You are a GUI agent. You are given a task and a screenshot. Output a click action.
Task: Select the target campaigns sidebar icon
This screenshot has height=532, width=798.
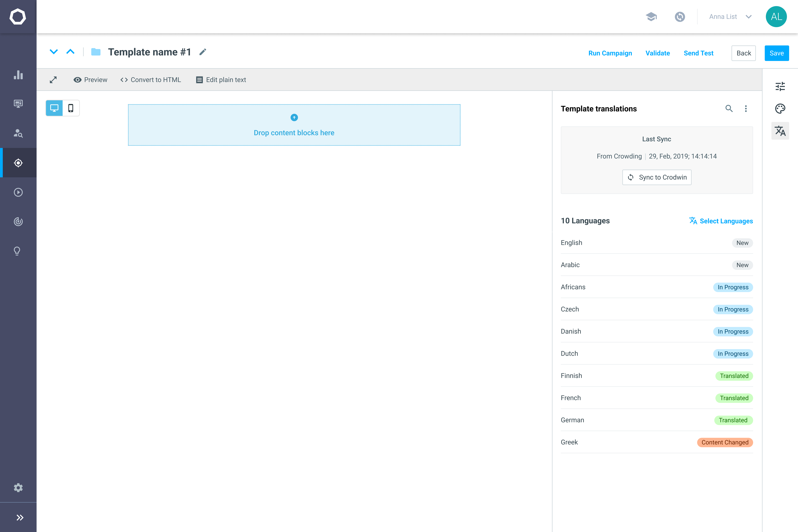[x=18, y=163]
